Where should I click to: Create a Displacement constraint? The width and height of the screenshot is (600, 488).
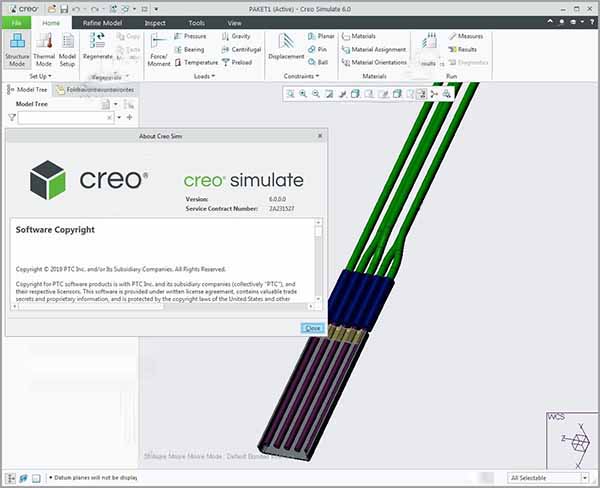[x=286, y=47]
